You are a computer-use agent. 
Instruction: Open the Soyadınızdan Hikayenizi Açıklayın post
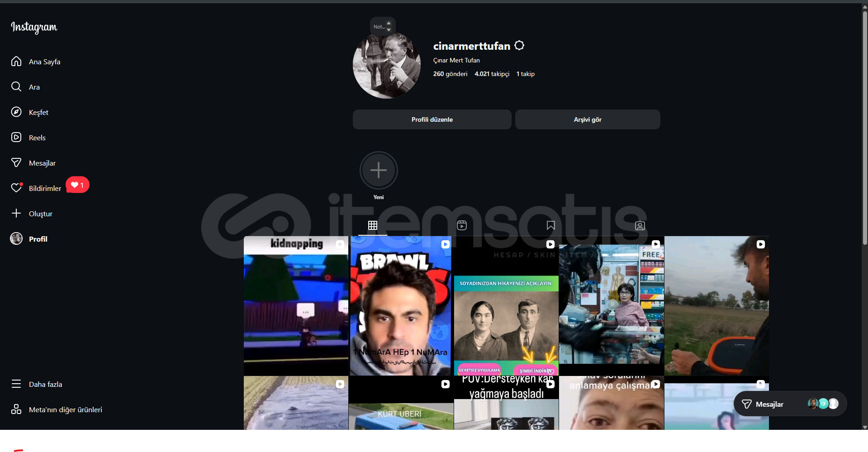(506, 306)
